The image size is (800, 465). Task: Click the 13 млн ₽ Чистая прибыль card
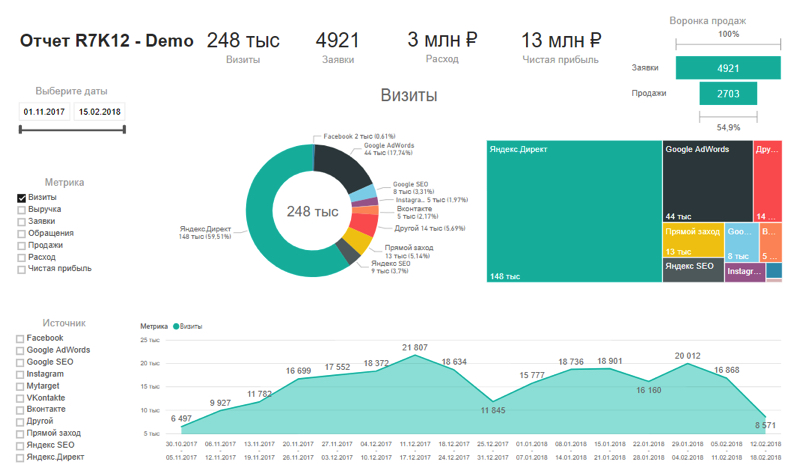[x=561, y=46]
